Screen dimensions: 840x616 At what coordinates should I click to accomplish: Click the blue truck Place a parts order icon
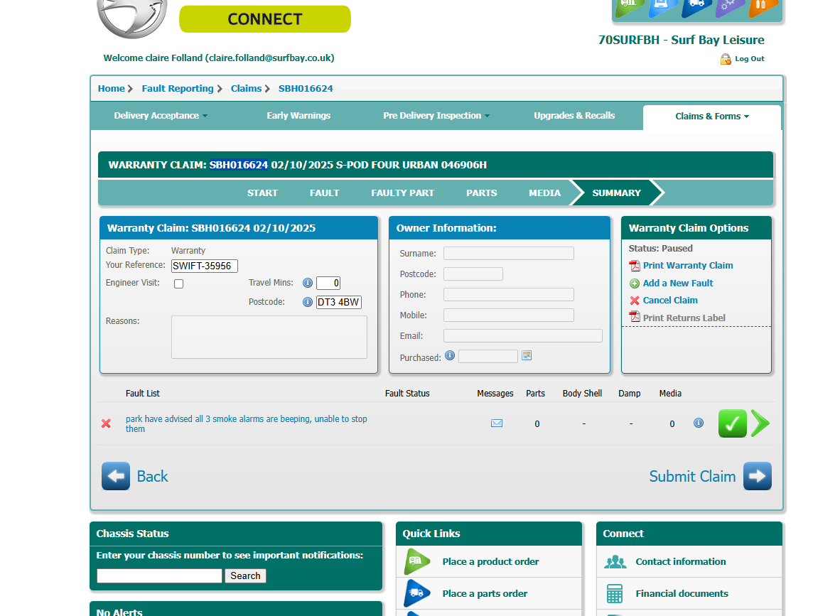coord(417,593)
